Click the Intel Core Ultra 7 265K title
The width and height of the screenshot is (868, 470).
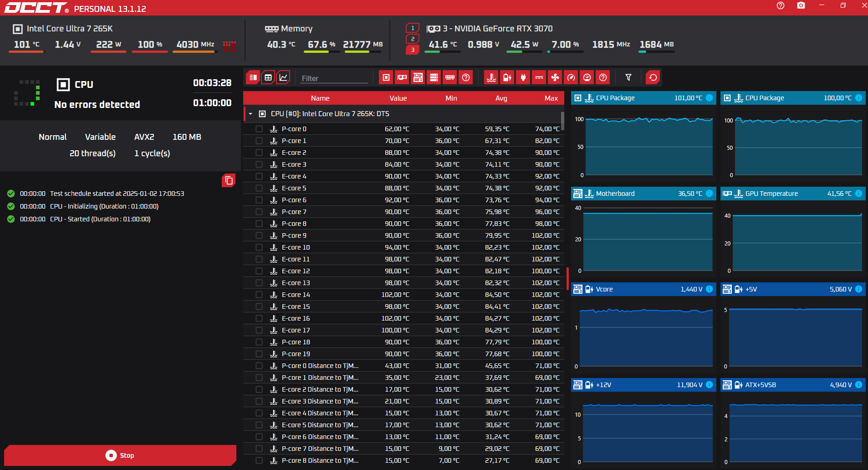tap(70, 29)
